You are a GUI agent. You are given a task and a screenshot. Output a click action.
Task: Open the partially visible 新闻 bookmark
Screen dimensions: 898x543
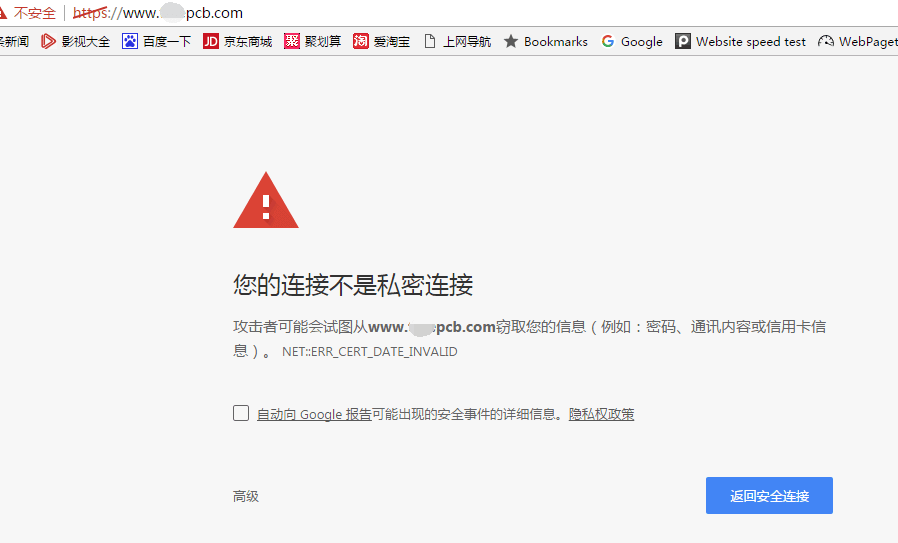[x=14, y=42]
